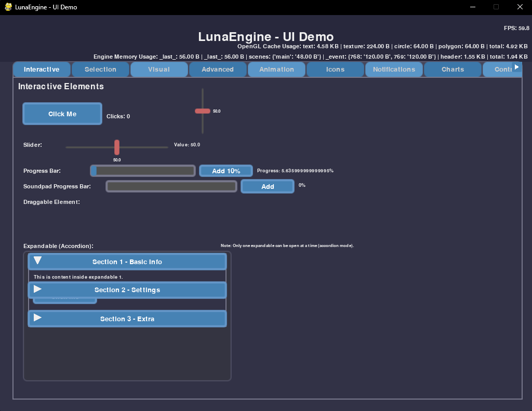The width and height of the screenshot is (532, 411).
Task: Go to the Icons tab
Action: pos(335,70)
